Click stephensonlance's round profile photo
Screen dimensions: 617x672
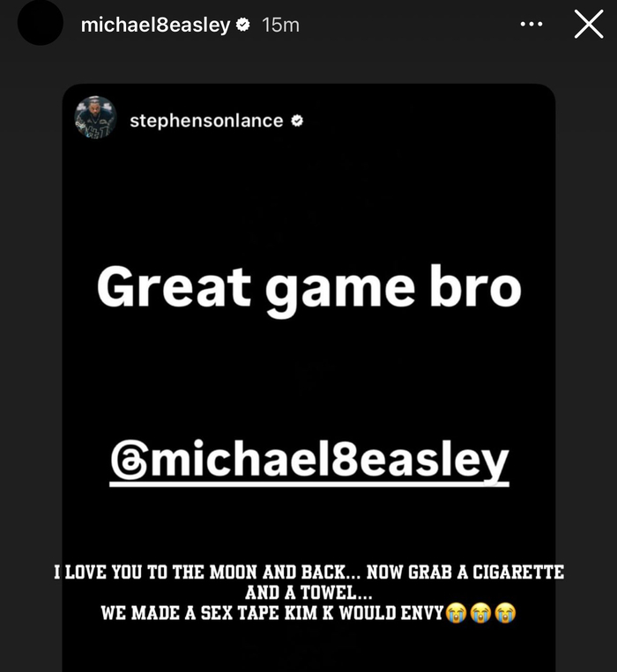[x=95, y=117]
